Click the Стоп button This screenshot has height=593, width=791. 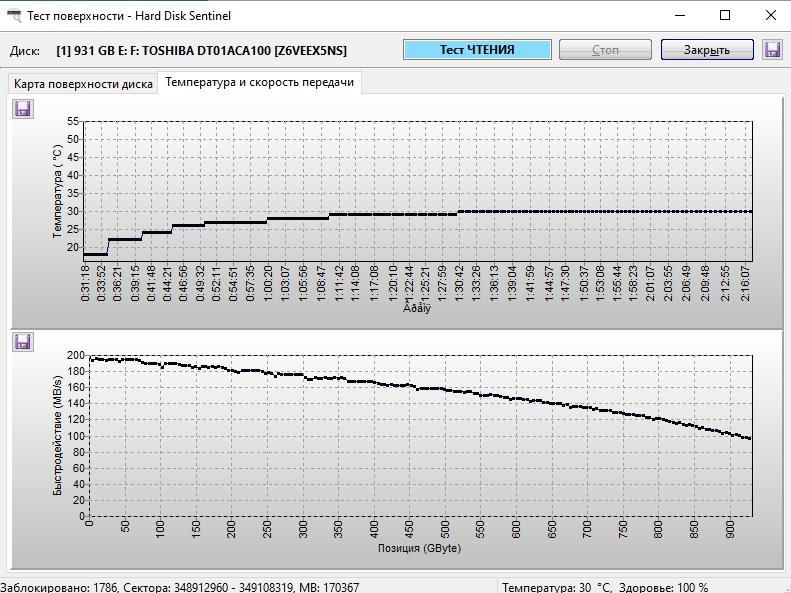605,50
